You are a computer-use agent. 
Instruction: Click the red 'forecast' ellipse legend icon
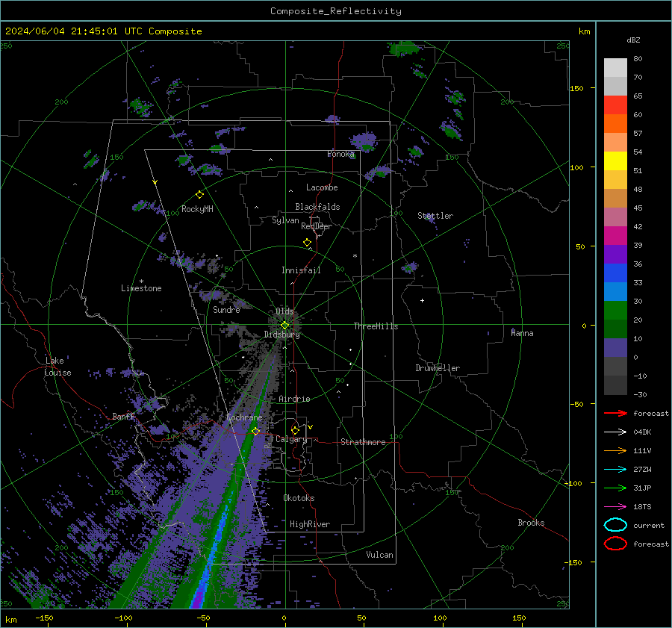pos(615,544)
